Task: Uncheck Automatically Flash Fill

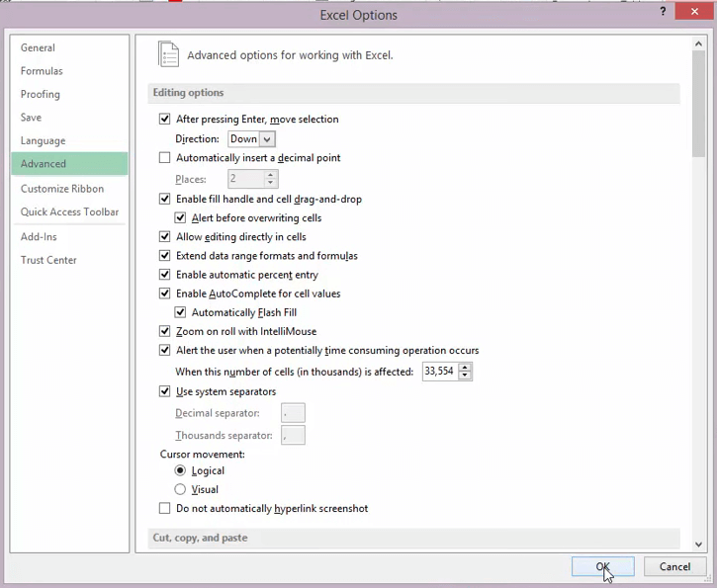Action: coord(180,312)
